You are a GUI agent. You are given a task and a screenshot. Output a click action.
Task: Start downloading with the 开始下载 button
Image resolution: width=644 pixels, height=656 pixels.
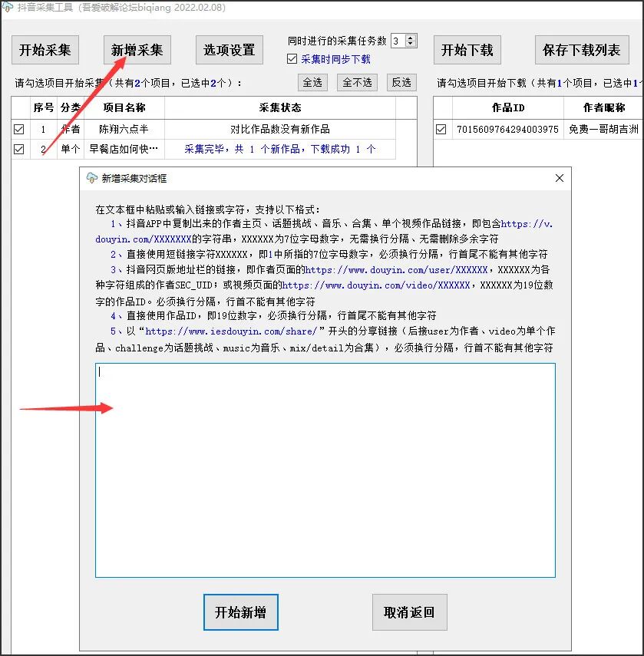[x=467, y=50]
